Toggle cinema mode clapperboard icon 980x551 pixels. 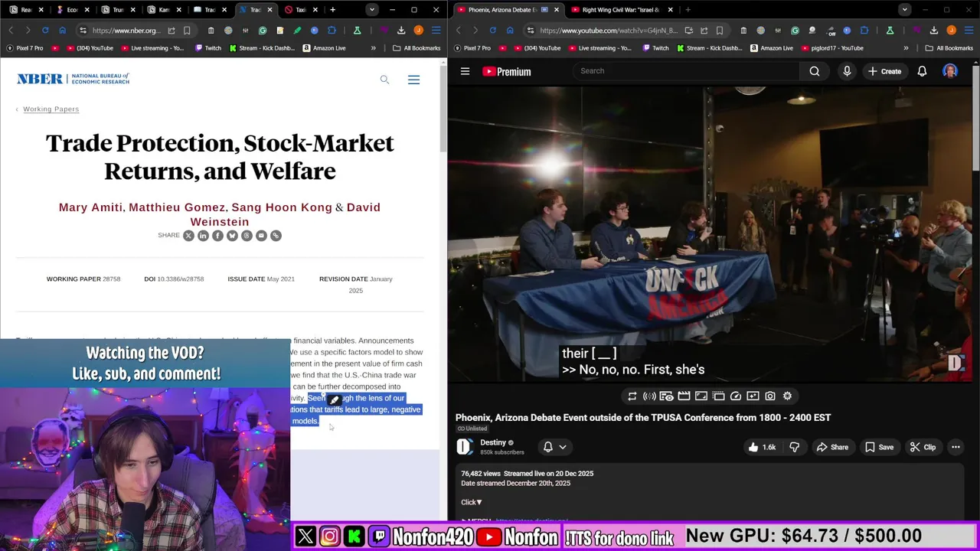click(684, 396)
